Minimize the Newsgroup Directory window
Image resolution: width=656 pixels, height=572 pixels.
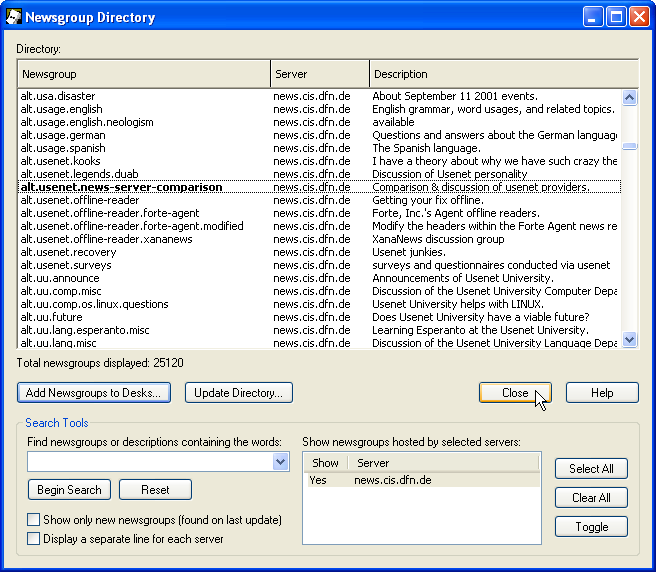tap(595, 17)
